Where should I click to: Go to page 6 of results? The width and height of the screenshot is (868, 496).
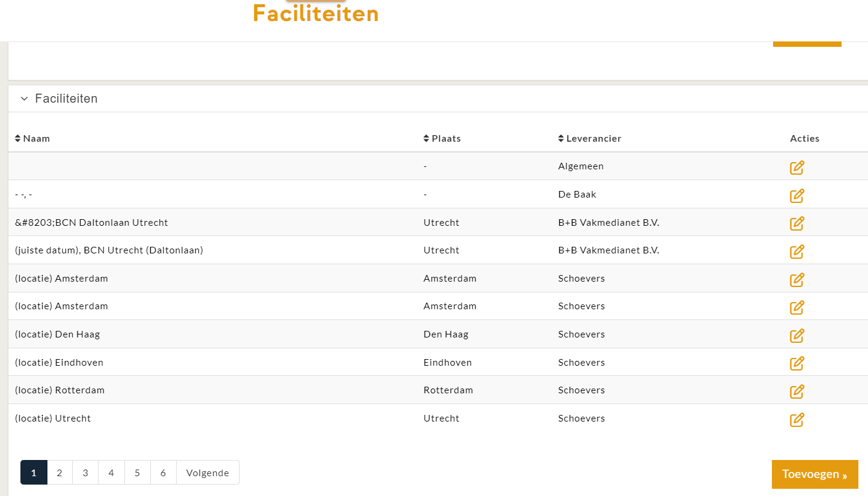[163, 473]
